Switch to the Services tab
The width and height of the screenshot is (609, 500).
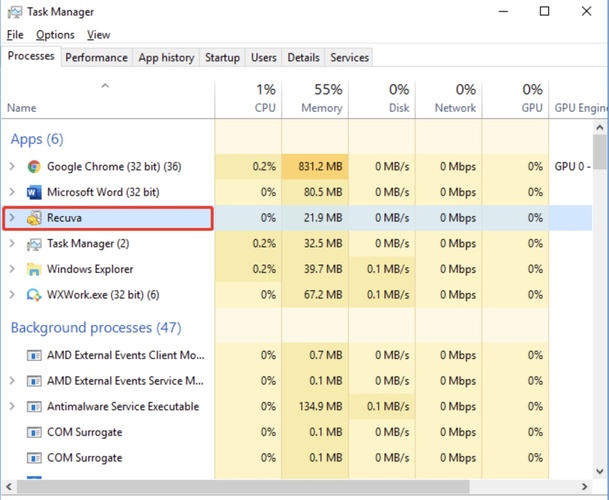(349, 57)
